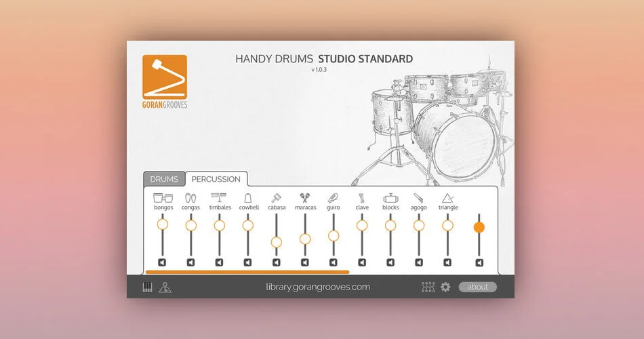This screenshot has width=644, height=339.
Task: Mute the maracas channel
Action: point(305,262)
